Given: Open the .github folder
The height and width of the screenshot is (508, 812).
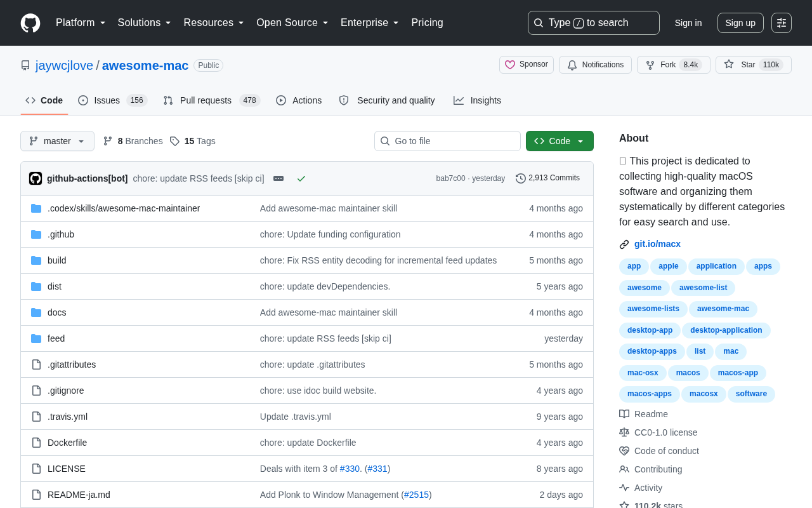Looking at the screenshot, I should pos(61,234).
